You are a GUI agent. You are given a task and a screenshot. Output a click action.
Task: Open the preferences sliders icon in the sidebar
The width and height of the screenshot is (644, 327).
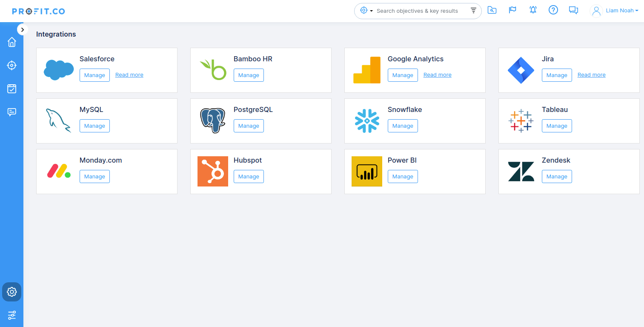coord(12,315)
